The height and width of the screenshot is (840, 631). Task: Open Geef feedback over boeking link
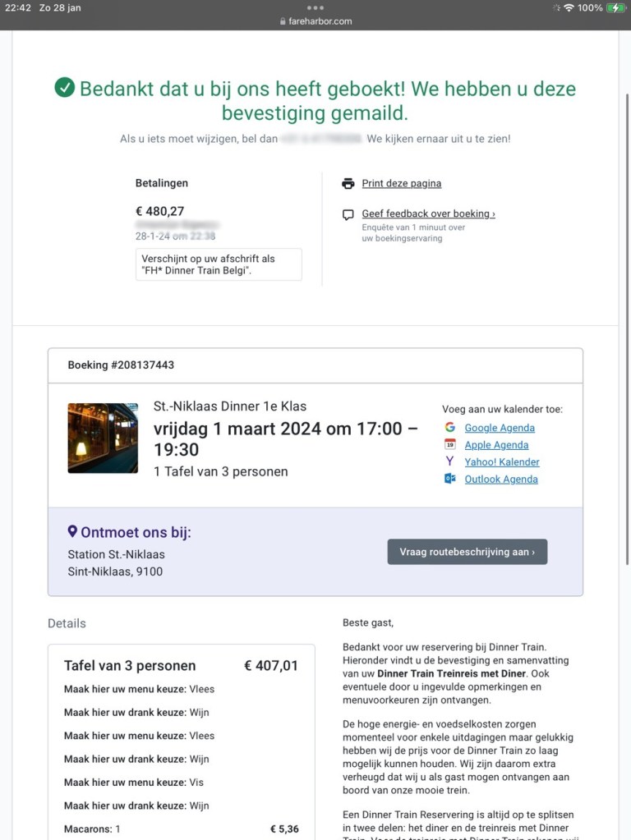[428, 213]
